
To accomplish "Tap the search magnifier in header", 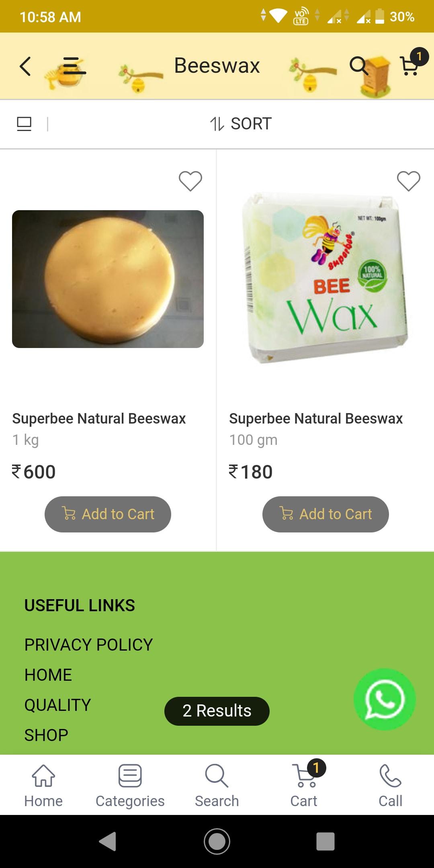I will pyautogui.click(x=358, y=66).
